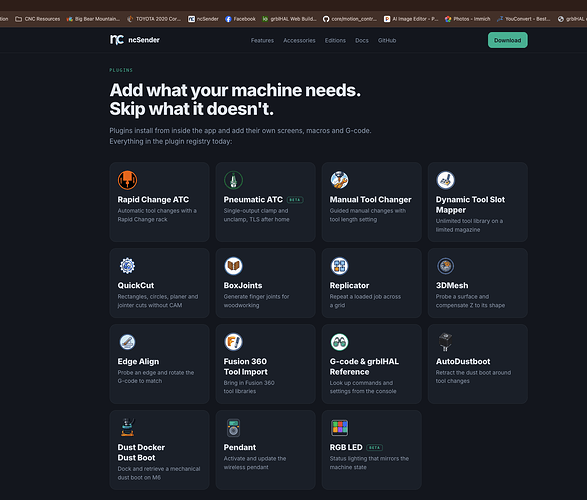Open the Accessories nav item

point(299,40)
